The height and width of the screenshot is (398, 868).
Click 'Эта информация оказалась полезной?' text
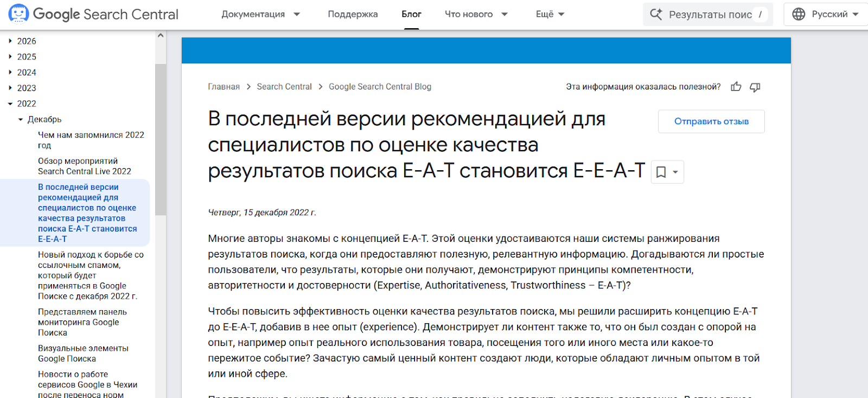pyautogui.click(x=643, y=87)
